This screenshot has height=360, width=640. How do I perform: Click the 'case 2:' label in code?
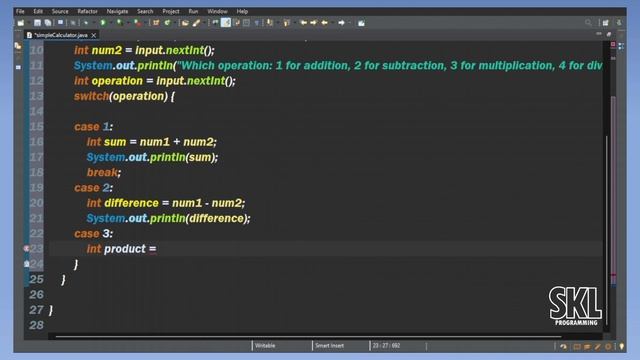[93, 188]
